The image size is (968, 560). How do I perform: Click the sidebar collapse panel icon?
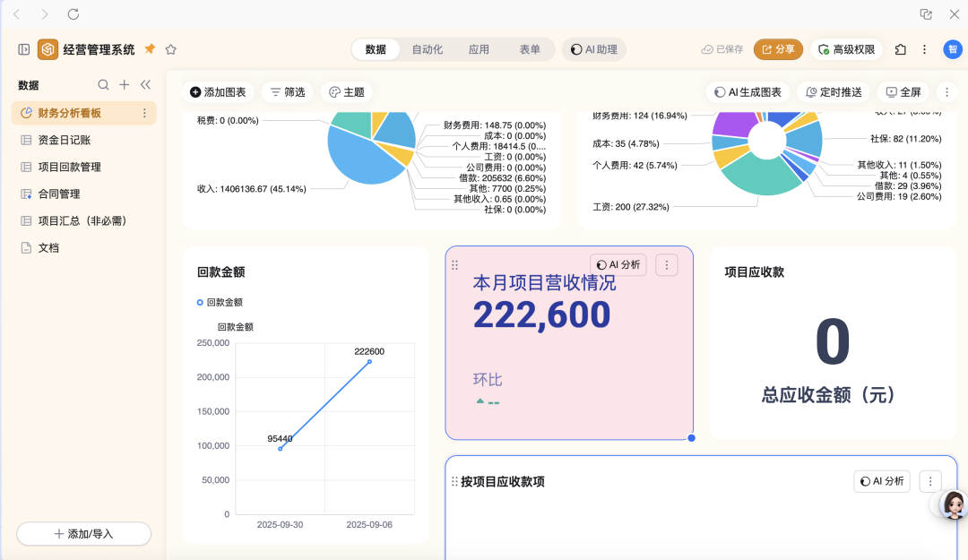click(x=24, y=49)
